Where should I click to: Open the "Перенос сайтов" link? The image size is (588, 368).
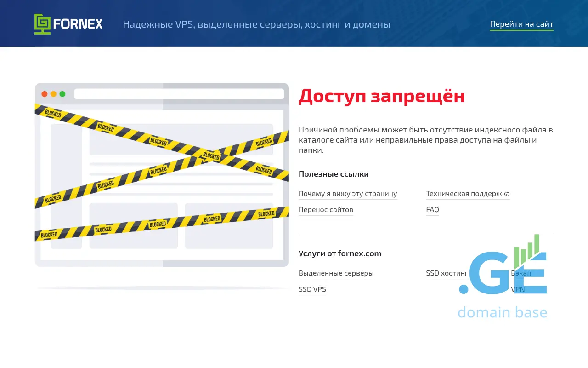click(326, 210)
